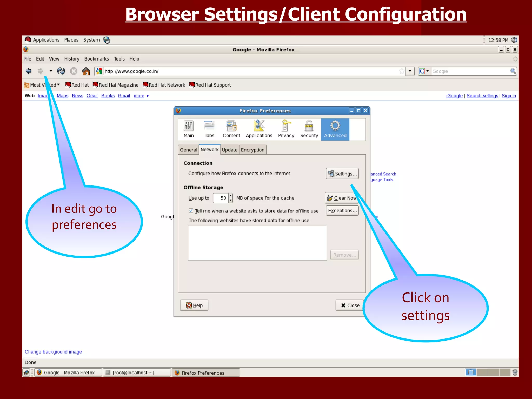This screenshot has height=399, width=532.
Task: Click the Help button in preferences
Action: pyautogui.click(x=194, y=305)
